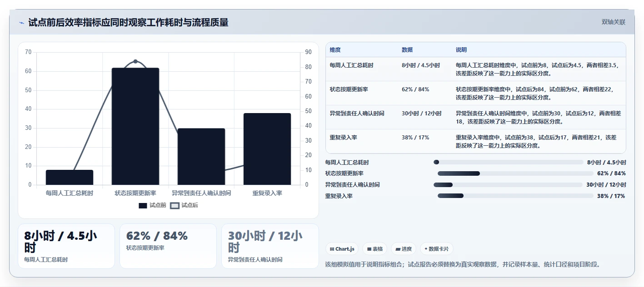Image resolution: width=644 pixels, height=287 pixels.
Task: Open the 30小时 / 12小时 data card
Action: 270,246
